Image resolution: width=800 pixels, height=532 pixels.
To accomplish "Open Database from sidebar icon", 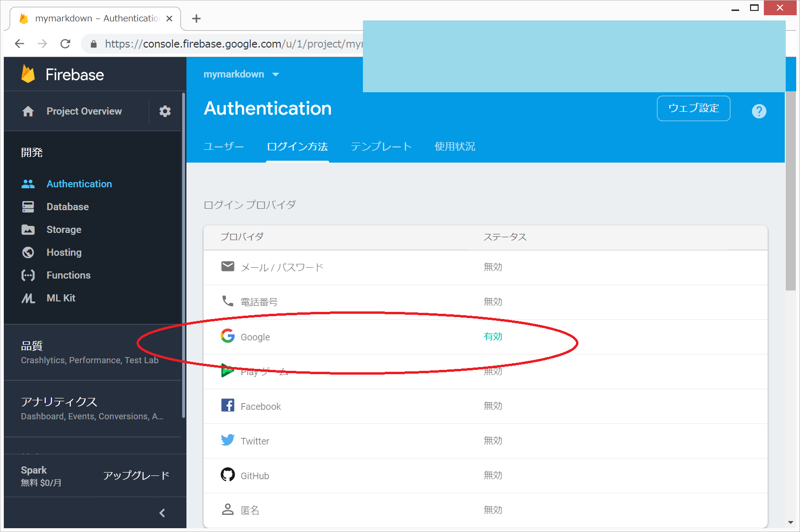I will point(28,207).
